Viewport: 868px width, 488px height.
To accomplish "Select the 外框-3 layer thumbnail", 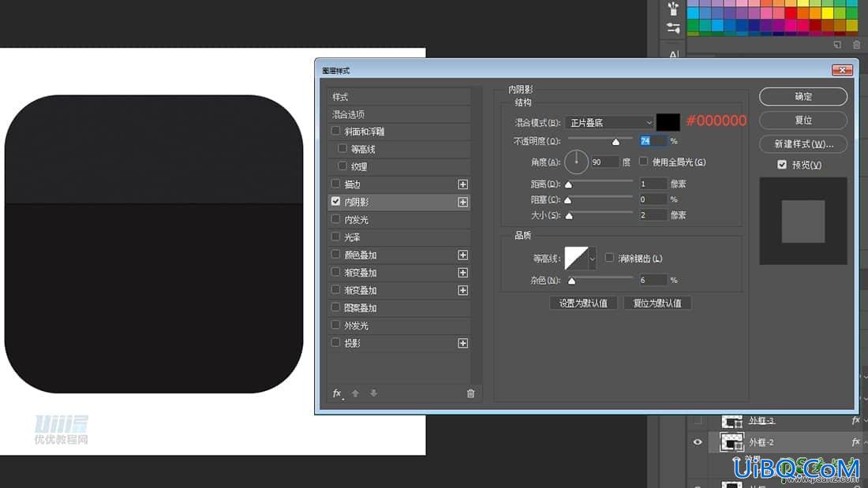I will pos(731,421).
